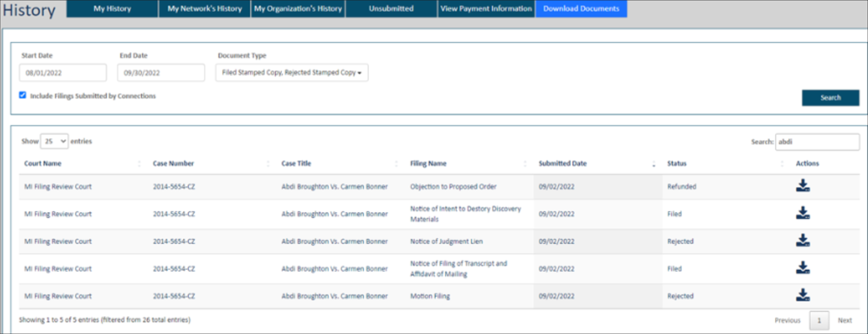The image size is (868, 334).
Task: Download Notice of Intent to Destroy Discovery Materials
Action: coord(803,213)
